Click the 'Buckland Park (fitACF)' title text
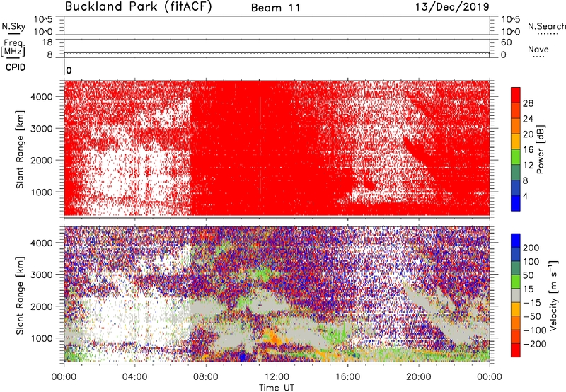This screenshot has width=566, height=392. (x=138, y=7)
